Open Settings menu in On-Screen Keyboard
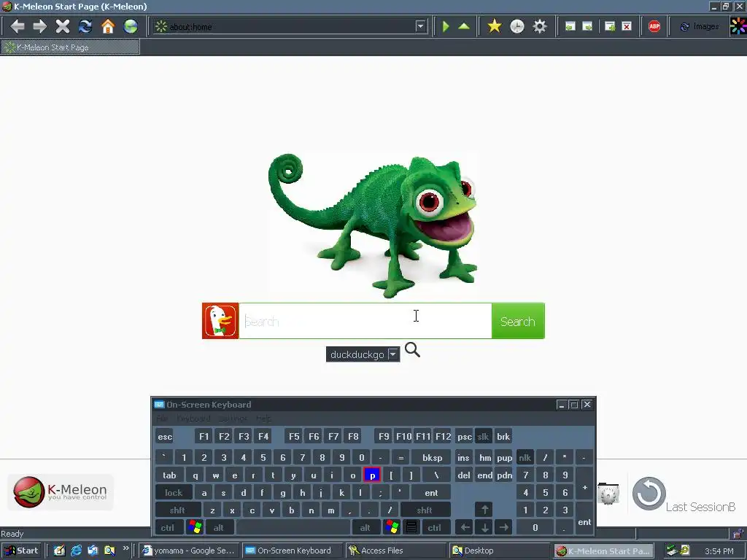Image resolution: width=747 pixels, height=560 pixels. pyautogui.click(x=233, y=419)
